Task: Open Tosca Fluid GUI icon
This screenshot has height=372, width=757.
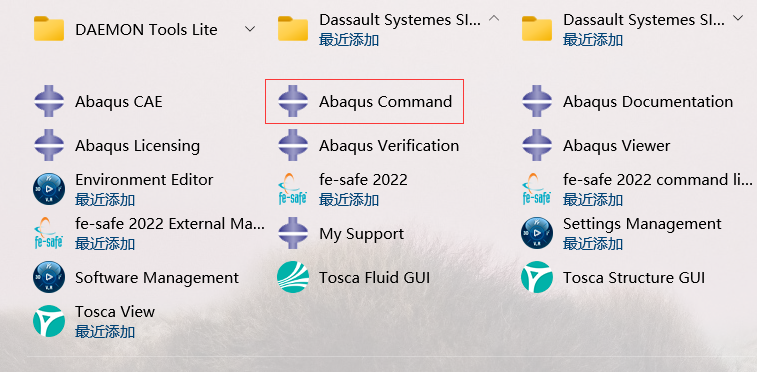Action: [x=293, y=277]
